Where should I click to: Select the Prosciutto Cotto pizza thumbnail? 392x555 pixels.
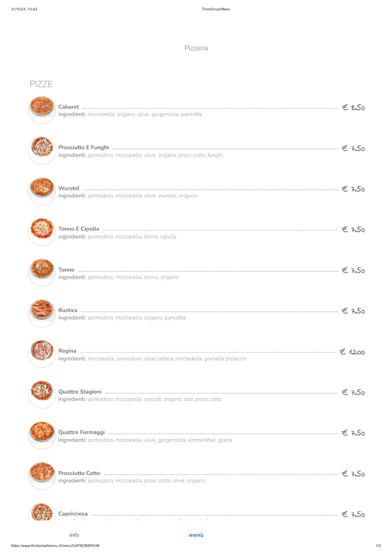pyautogui.click(x=42, y=472)
